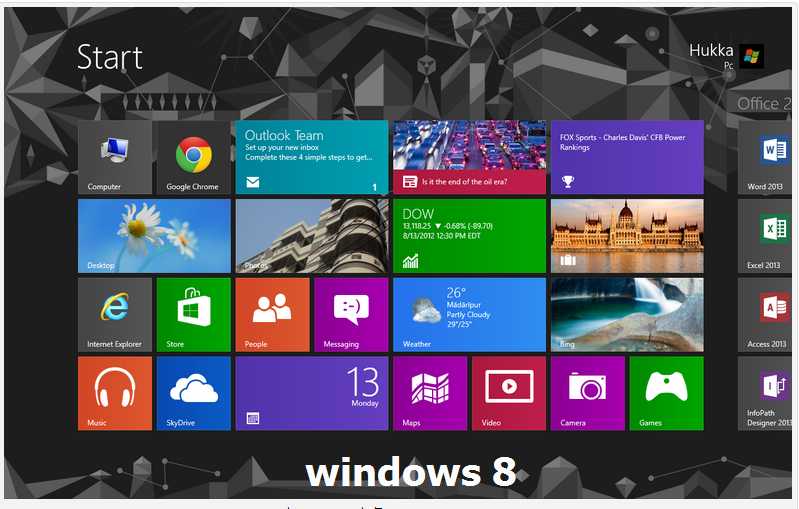This screenshot has width=799, height=509.
Task: Open the Bing waterfall tile
Action: click(x=627, y=315)
